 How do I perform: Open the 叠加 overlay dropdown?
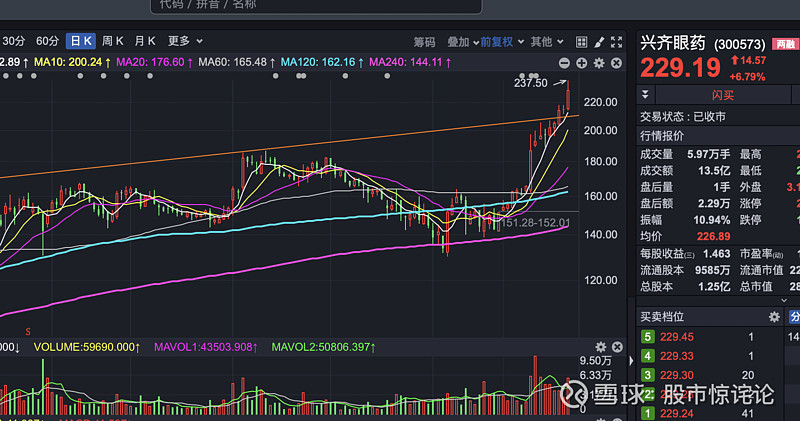(x=462, y=42)
